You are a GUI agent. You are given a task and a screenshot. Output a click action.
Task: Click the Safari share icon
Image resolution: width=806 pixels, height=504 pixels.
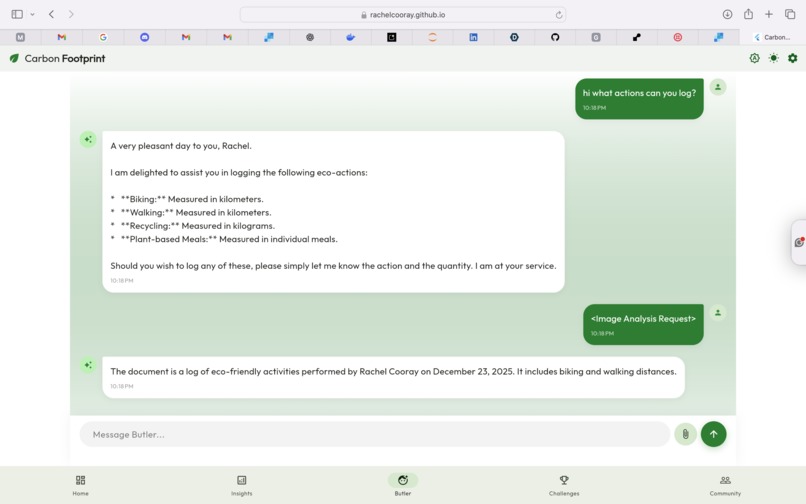click(x=748, y=14)
